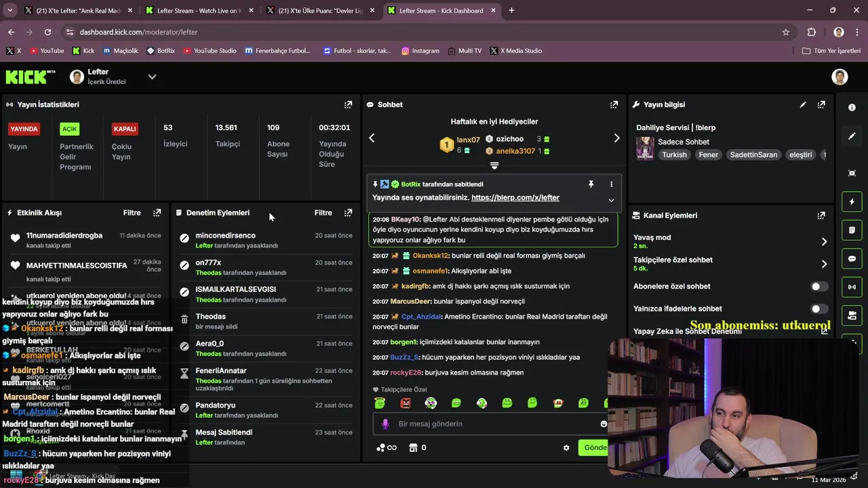Viewport: 868px width, 488px height.
Task: Open the user avatar in the Kick dashboard header
Action: 840,77
